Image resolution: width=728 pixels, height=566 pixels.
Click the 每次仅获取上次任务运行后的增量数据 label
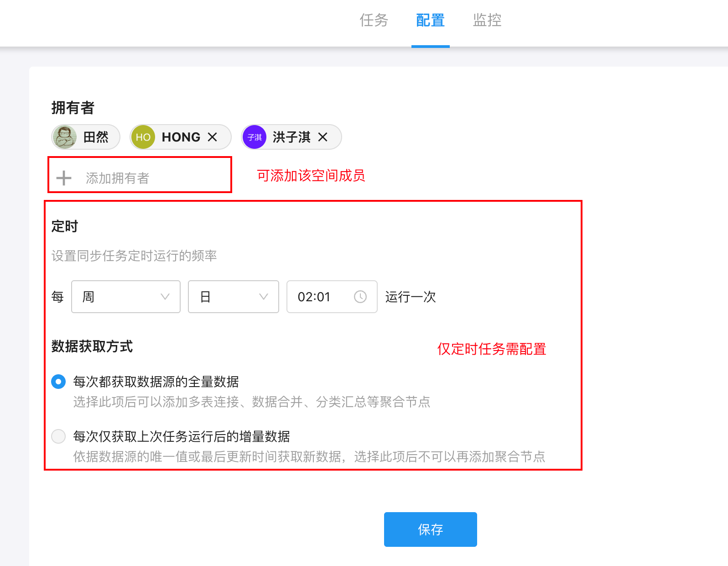pos(182,436)
